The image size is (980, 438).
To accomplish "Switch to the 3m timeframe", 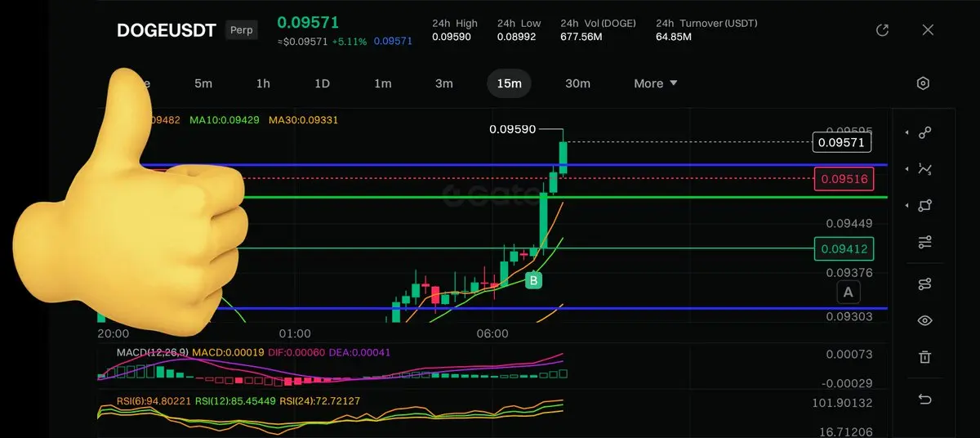I will click(443, 83).
